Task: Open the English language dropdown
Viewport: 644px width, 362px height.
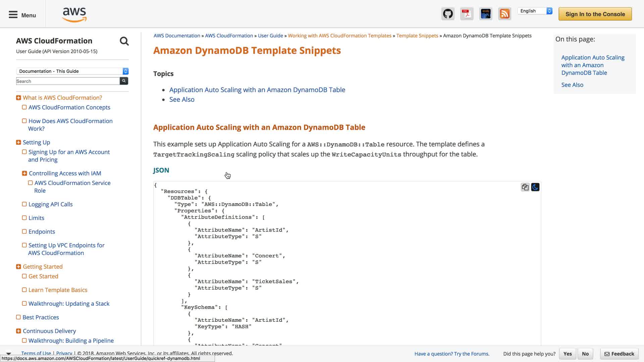Action: tap(535, 11)
